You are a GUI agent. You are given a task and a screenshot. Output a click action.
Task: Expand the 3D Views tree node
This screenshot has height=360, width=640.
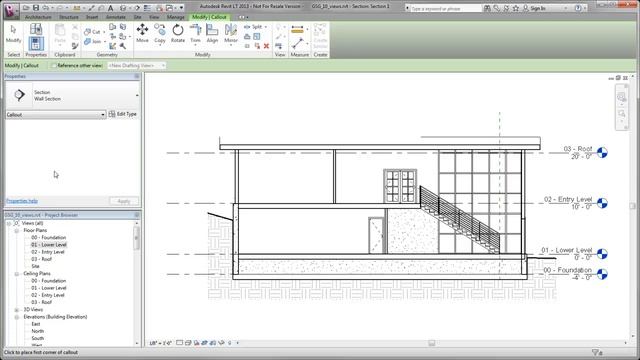(x=17, y=310)
